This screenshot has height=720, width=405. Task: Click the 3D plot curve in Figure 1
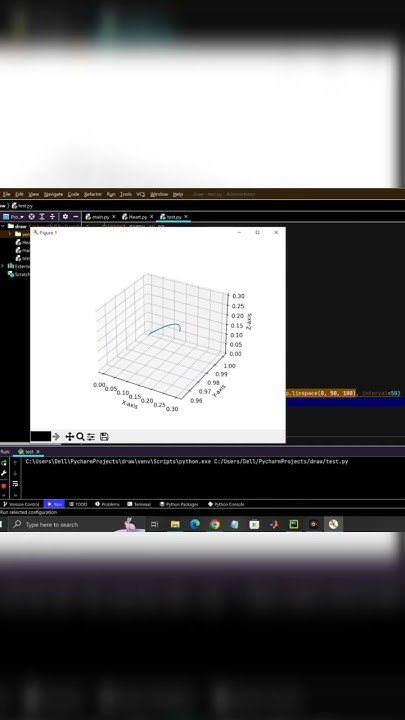[x=165, y=328]
